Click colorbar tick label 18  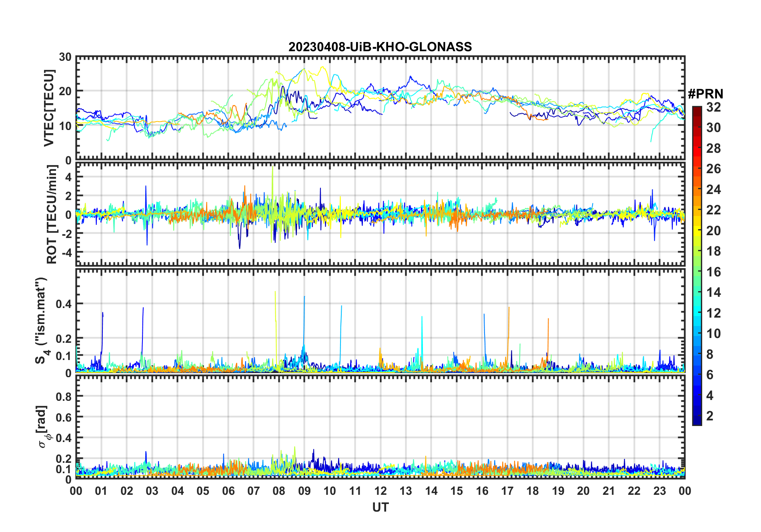pyautogui.click(x=713, y=251)
